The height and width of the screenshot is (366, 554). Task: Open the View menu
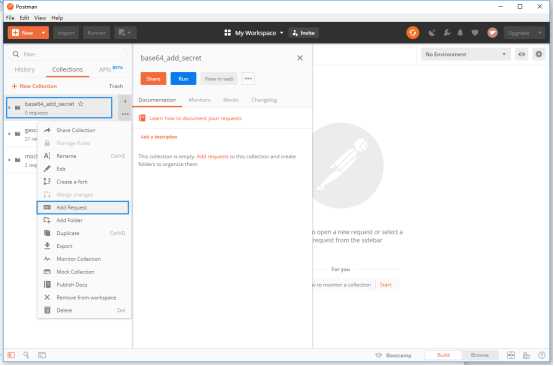[40, 18]
